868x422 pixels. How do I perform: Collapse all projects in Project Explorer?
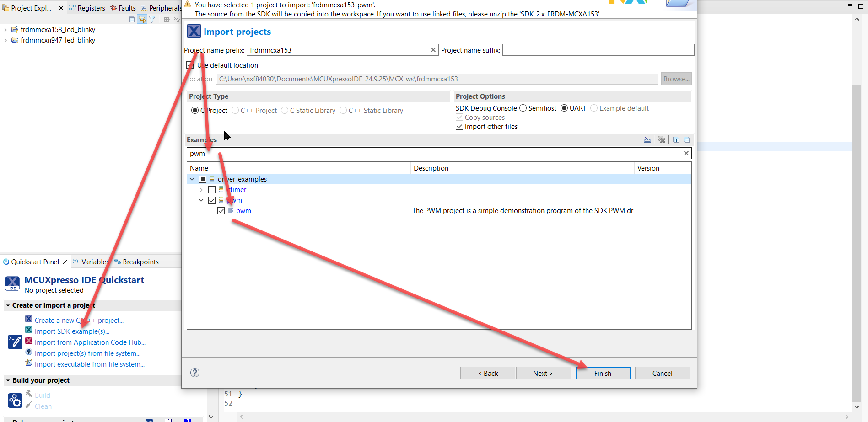[131, 19]
